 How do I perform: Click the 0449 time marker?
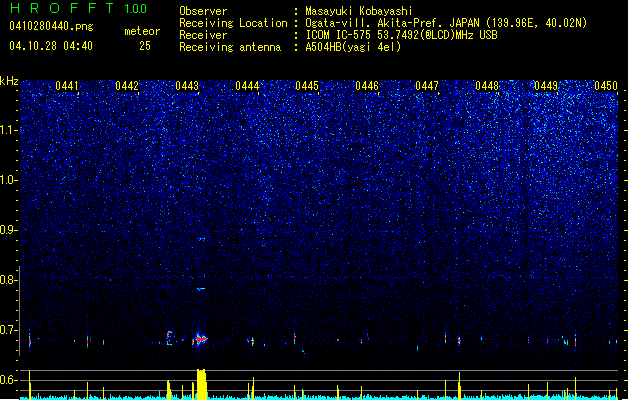click(546, 86)
